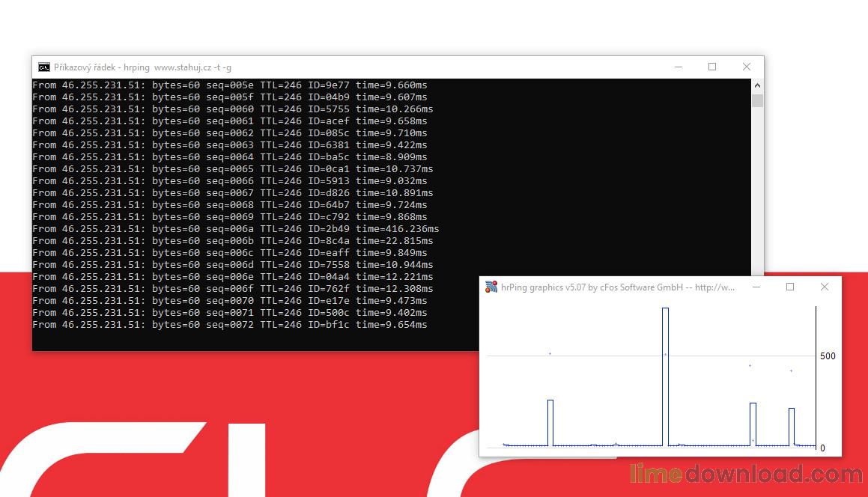This screenshot has width=868, height=497.
Task: Click the line with seq=005e
Action: (x=230, y=85)
